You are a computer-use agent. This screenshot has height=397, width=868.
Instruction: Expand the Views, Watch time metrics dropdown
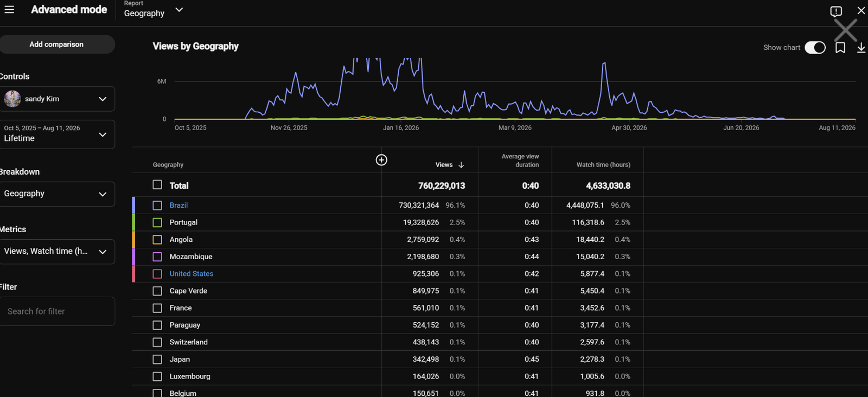[58, 252]
